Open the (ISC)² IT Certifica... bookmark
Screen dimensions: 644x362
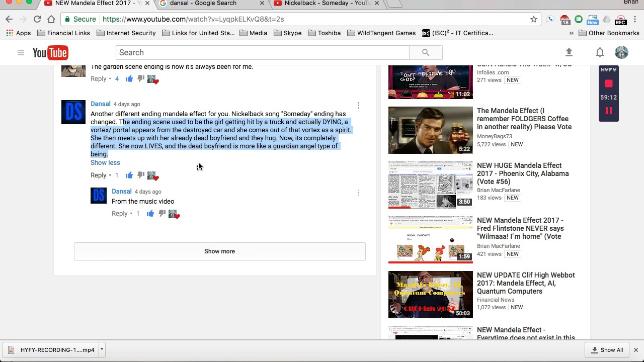(458, 33)
